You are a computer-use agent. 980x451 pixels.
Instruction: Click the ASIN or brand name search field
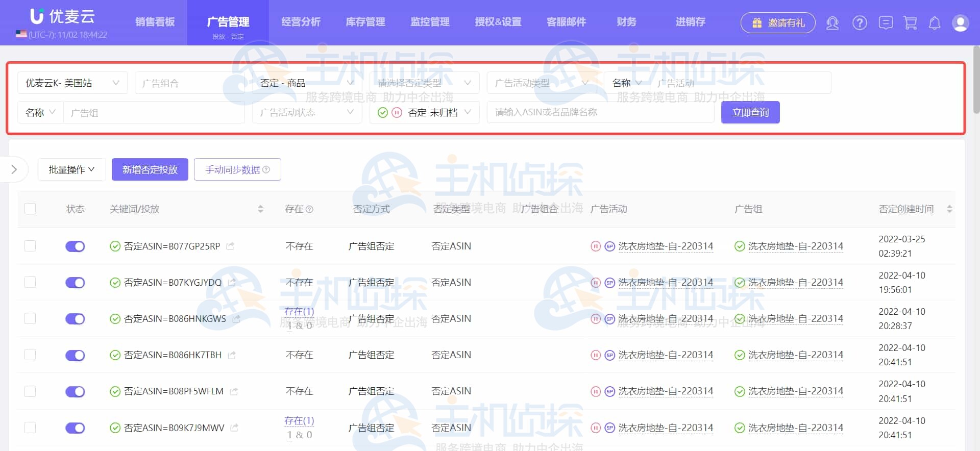point(600,113)
